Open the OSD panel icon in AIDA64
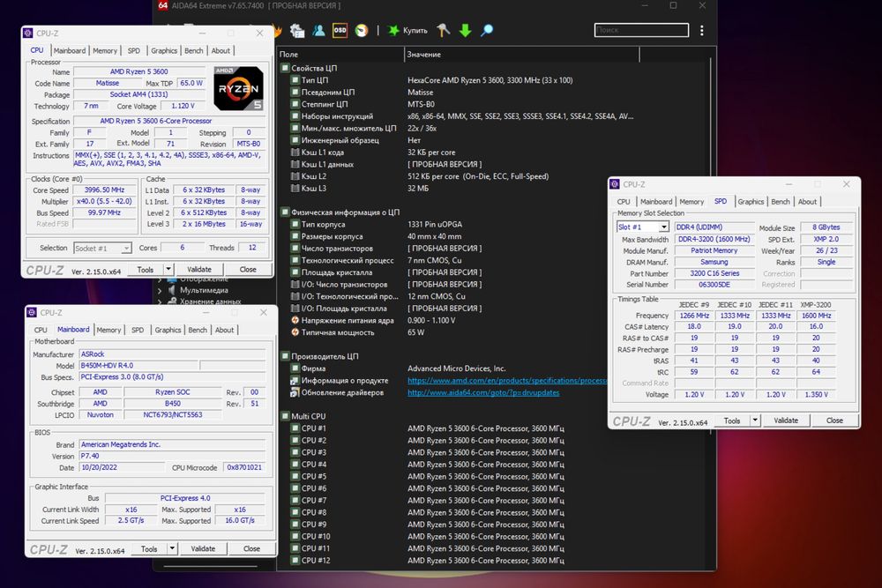 pos(340,30)
